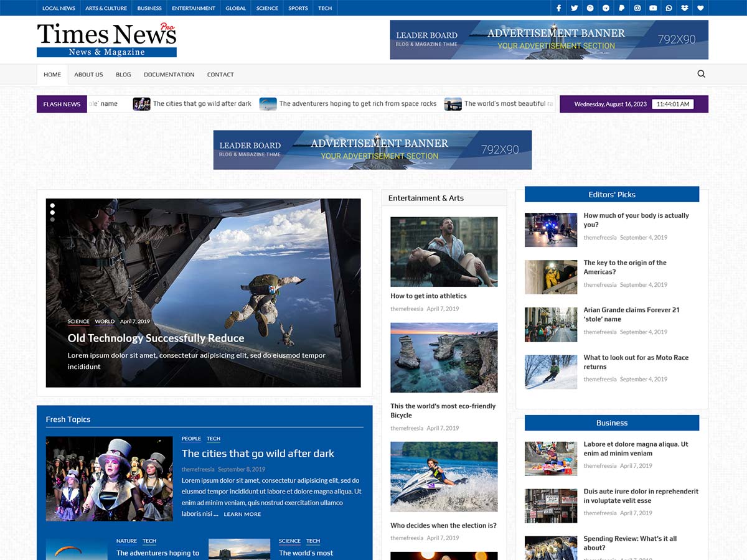This screenshot has width=747, height=560.
Task: Click the WhatsApp icon
Action: pos(669,8)
